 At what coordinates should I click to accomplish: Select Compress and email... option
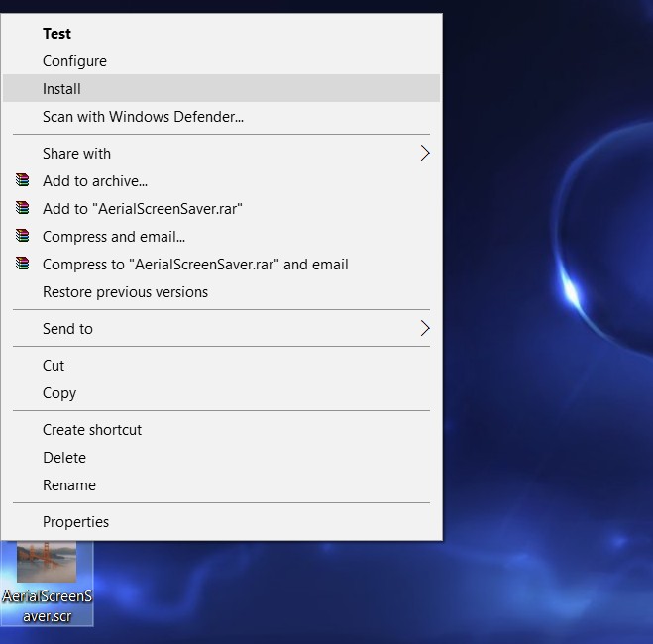point(222,237)
